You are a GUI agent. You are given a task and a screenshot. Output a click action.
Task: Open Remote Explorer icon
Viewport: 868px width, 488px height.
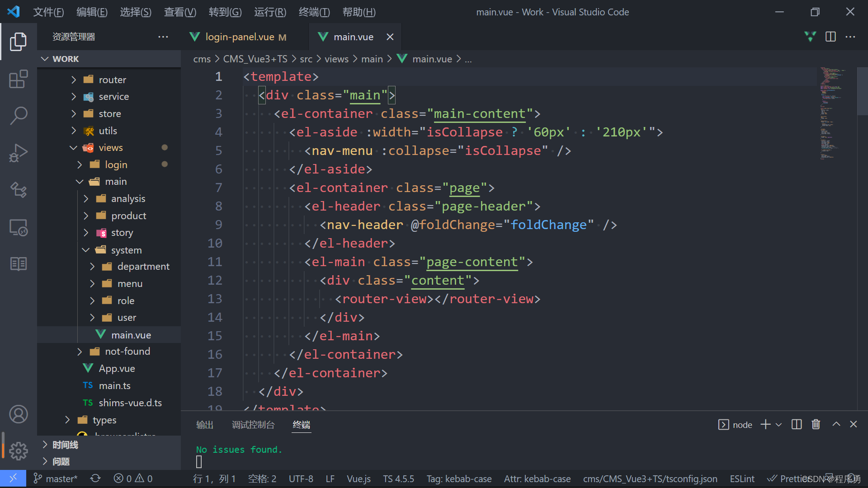coord(18,227)
